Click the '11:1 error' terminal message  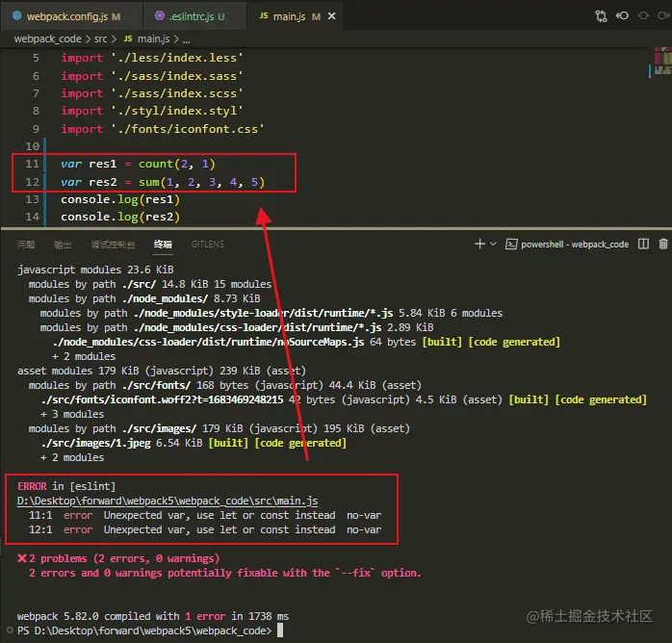(205, 515)
